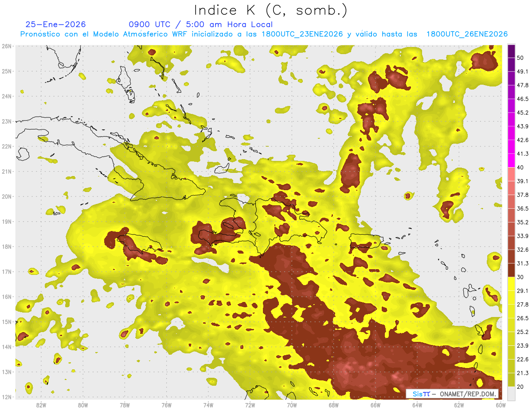Click the color bar value '37.8'
Screen dimensions: 532x411
[x=522, y=195]
